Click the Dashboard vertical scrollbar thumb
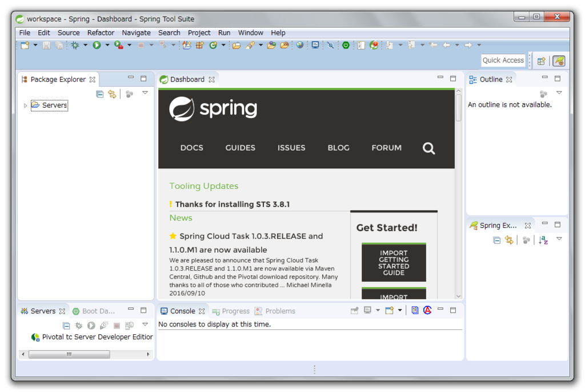 459,108
